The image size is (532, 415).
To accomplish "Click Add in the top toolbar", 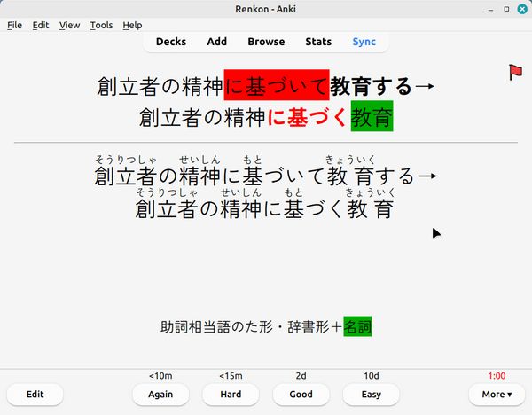I will tap(217, 42).
